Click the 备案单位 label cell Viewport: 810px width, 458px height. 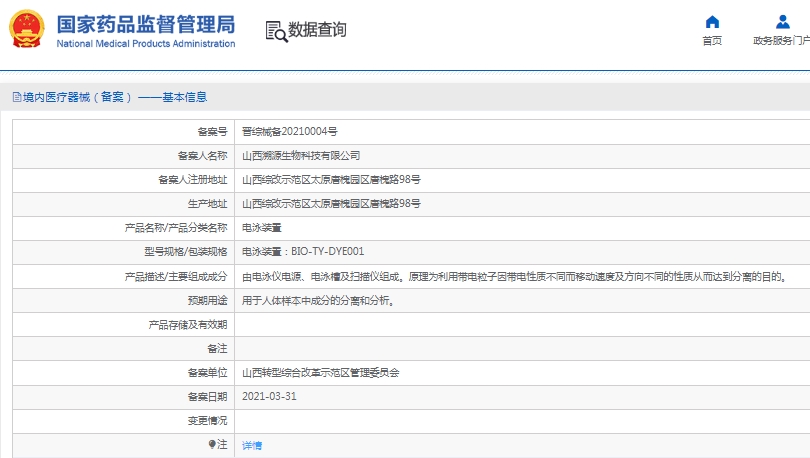click(x=123, y=372)
